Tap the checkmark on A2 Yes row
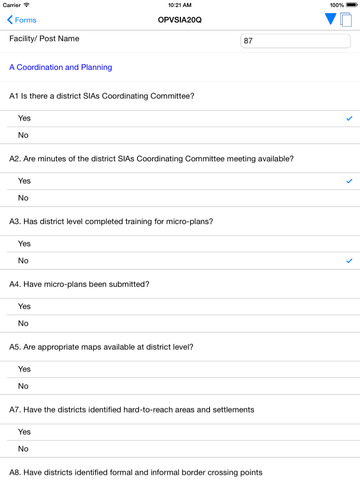360x480 pixels. tap(349, 181)
